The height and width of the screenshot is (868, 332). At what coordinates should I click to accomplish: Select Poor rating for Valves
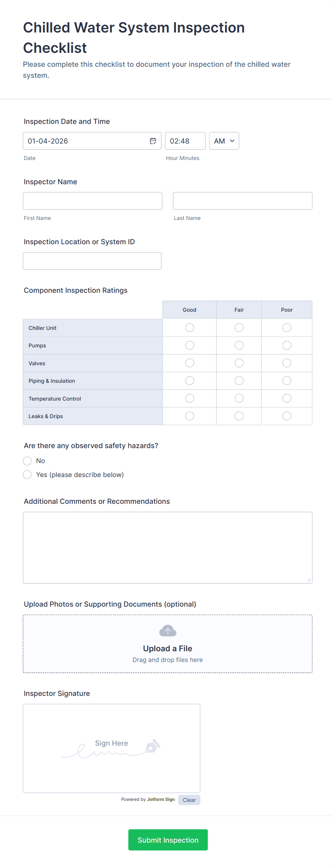[287, 363]
